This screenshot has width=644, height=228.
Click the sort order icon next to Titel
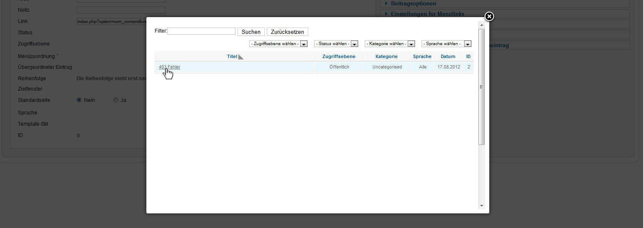241,57
